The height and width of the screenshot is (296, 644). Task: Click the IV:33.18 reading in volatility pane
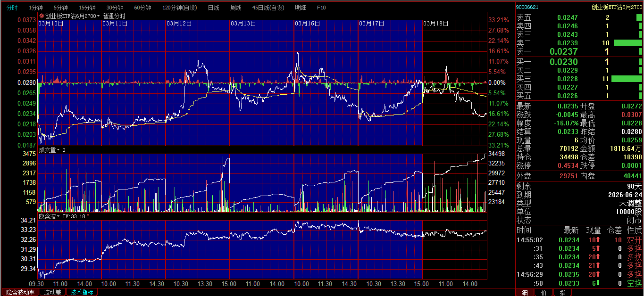pyautogui.click(x=75, y=216)
